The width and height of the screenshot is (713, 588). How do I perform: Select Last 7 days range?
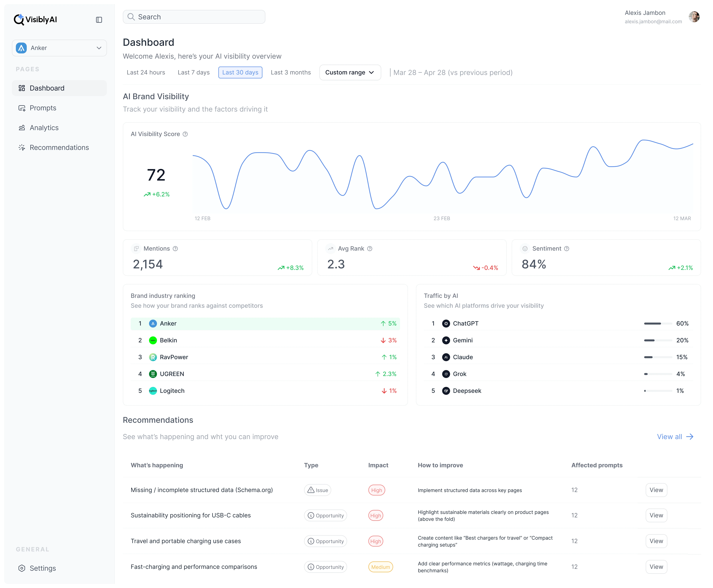[194, 72]
